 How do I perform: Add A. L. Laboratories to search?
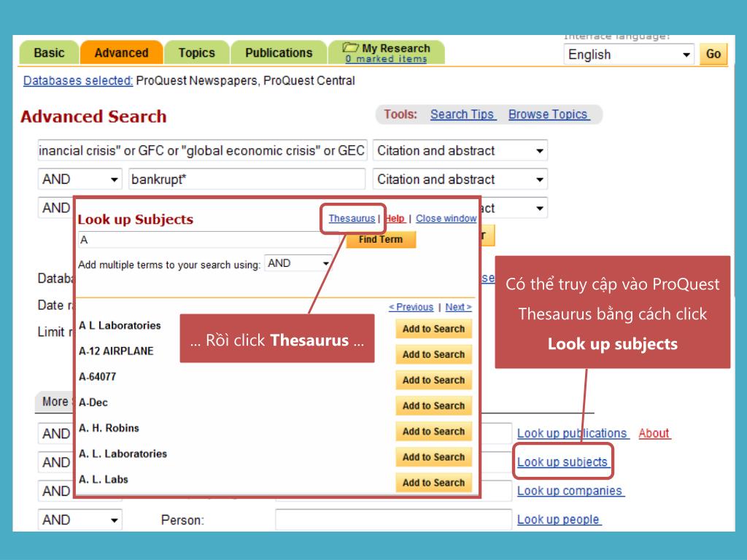[x=433, y=457]
